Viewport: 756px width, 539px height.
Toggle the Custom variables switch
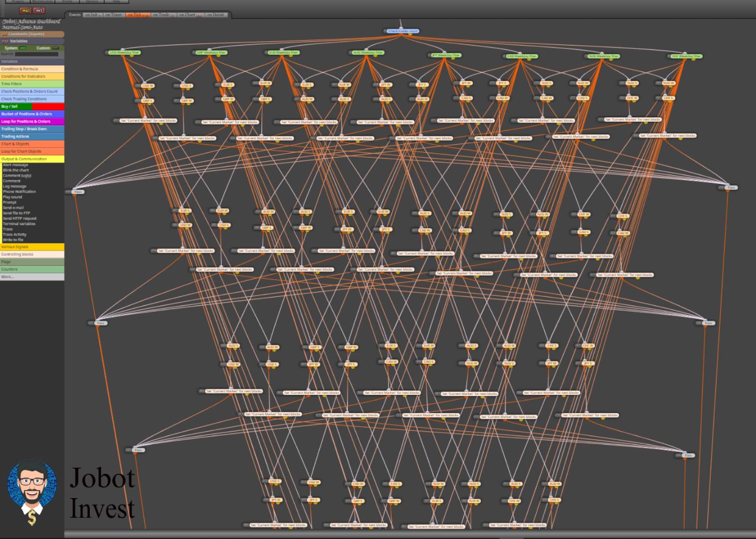[55, 48]
